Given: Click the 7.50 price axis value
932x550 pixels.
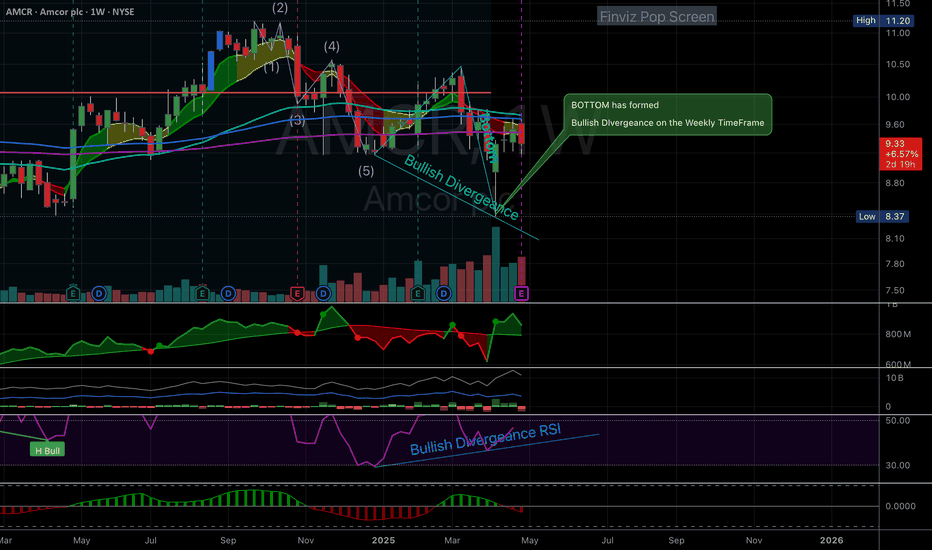Looking at the screenshot, I should (895, 291).
